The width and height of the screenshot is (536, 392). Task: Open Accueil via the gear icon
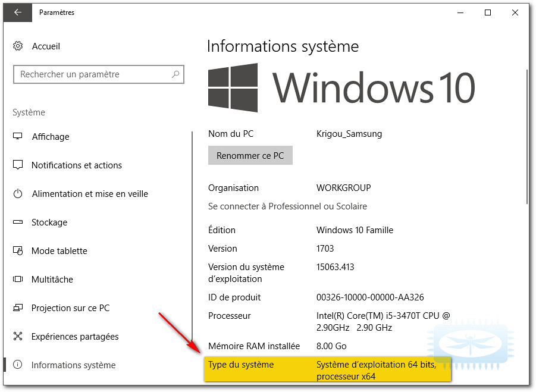18,46
